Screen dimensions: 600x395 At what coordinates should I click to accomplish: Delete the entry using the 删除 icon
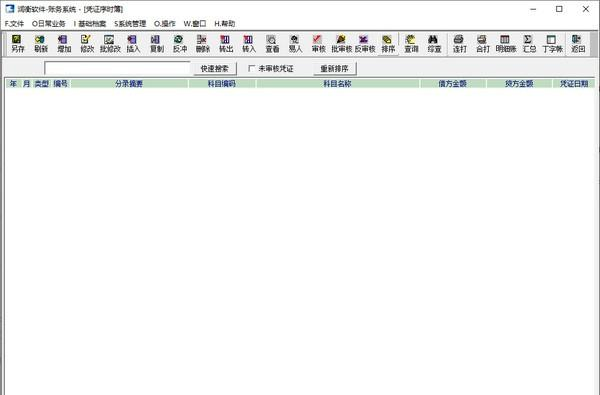pyautogui.click(x=203, y=44)
